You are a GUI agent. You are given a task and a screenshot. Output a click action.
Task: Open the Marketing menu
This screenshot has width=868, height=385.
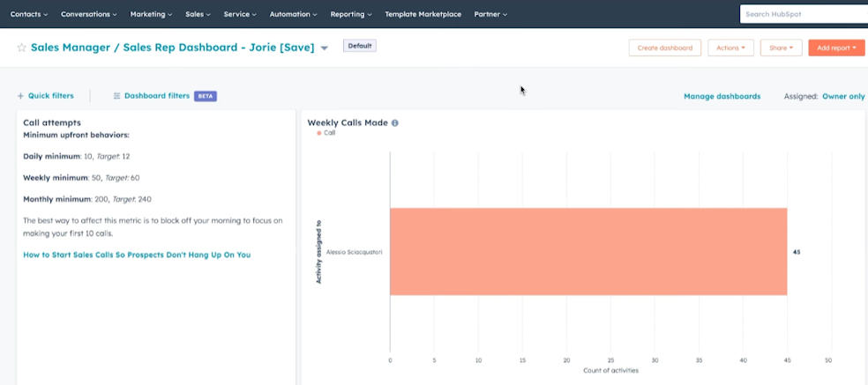(151, 14)
